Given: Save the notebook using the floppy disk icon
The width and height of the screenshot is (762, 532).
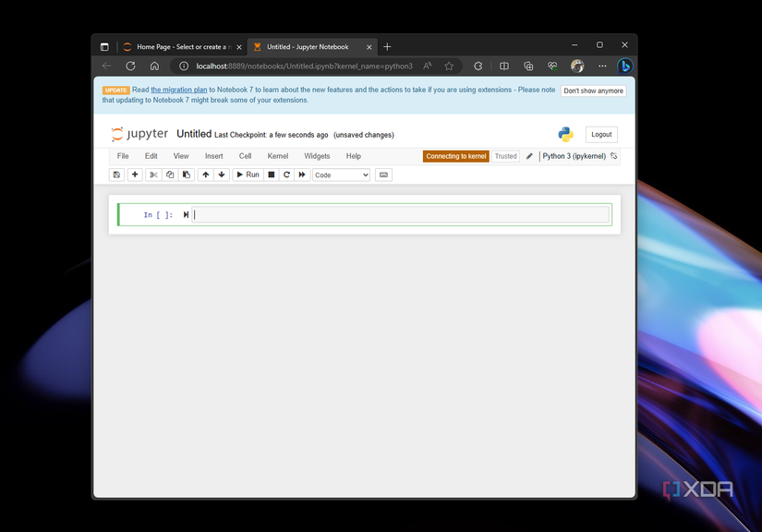Looking at the screenshot, I should (x=115, y=175).
